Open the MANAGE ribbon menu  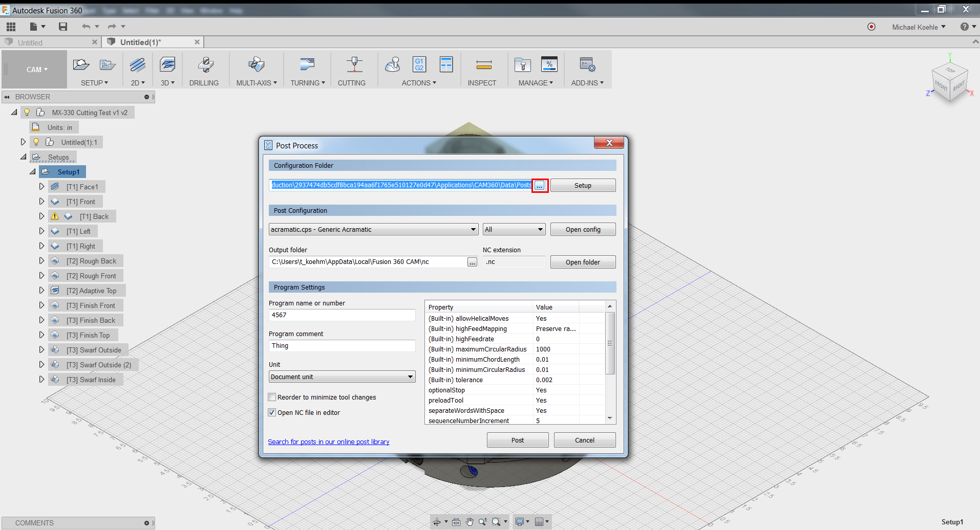point(536,83)
